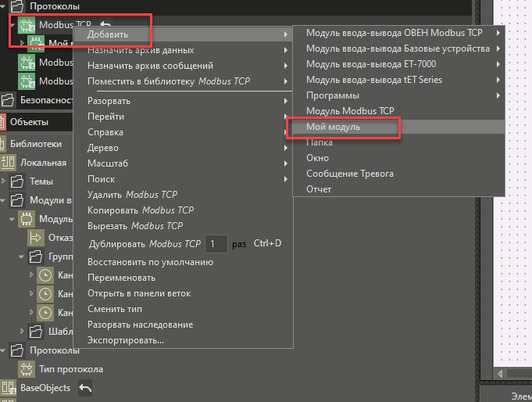Select Сообщение Тревога in the Add submenu

349,174
